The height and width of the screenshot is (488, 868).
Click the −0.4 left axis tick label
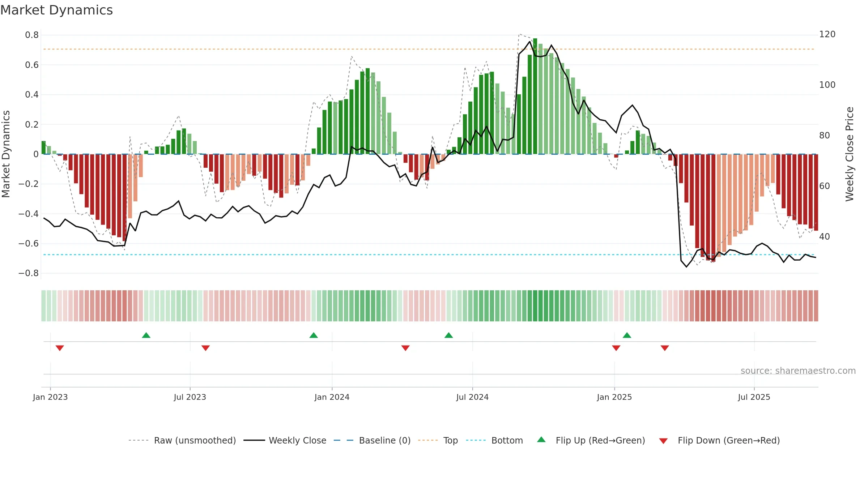pyautogui.click(x=29, y=214)
